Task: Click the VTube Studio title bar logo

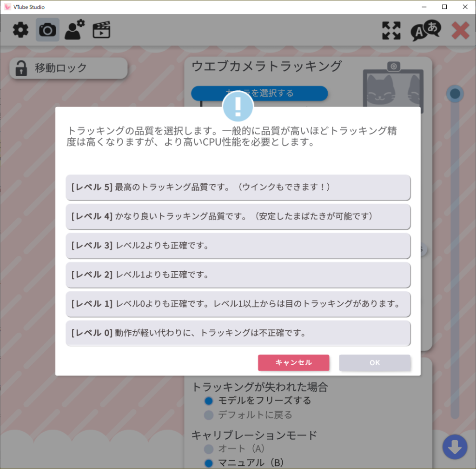Action: coord(7,7)
